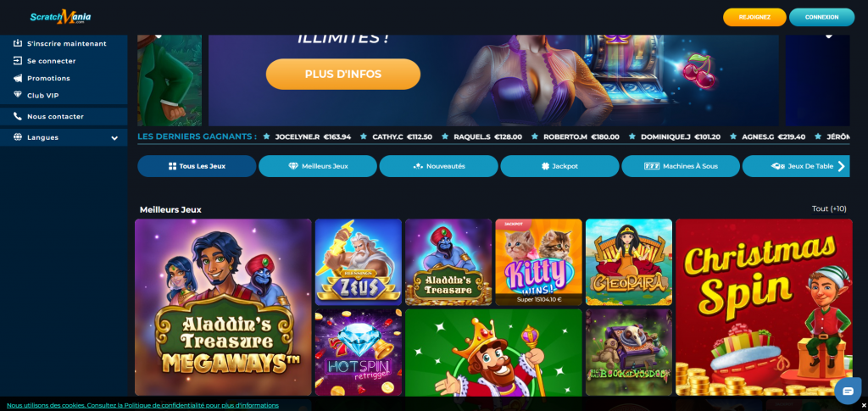Viewport: 868px width, 411px height.
Task: Click the Club VIP diamond icon
Action: click(x=18, y=95)
